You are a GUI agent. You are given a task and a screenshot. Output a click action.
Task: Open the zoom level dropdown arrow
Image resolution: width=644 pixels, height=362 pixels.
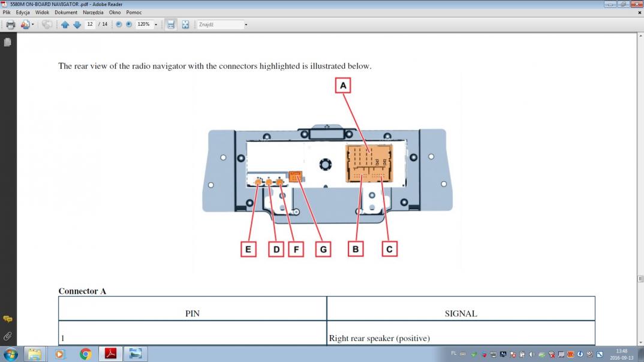point(156,25)
